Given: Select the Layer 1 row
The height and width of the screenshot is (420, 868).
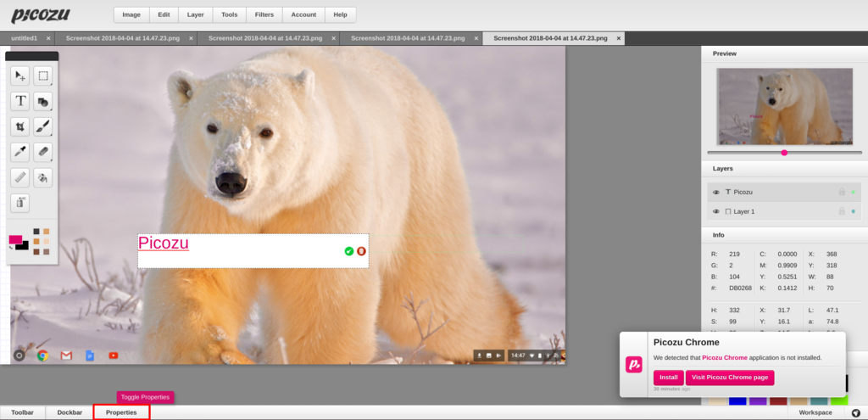Looking at the screenshot, I should point(784,211).
